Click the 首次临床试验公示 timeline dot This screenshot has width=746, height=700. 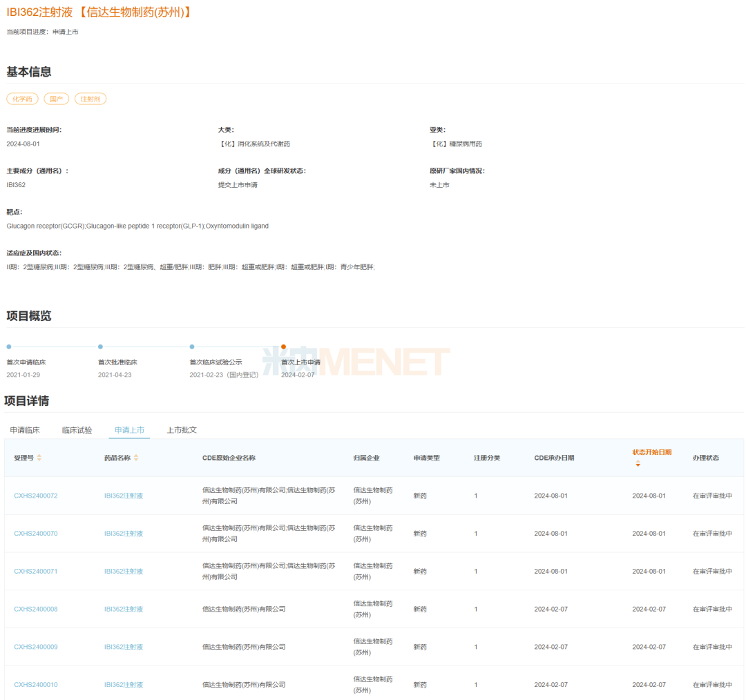pyautogui.click(x=192, y=347)
